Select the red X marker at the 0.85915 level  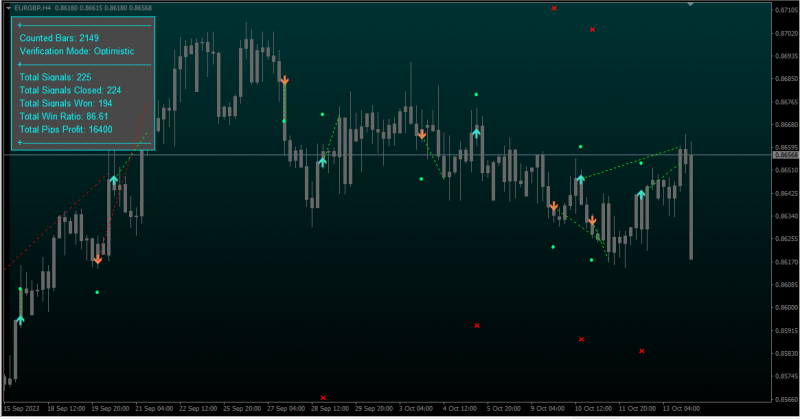point(477,326)
